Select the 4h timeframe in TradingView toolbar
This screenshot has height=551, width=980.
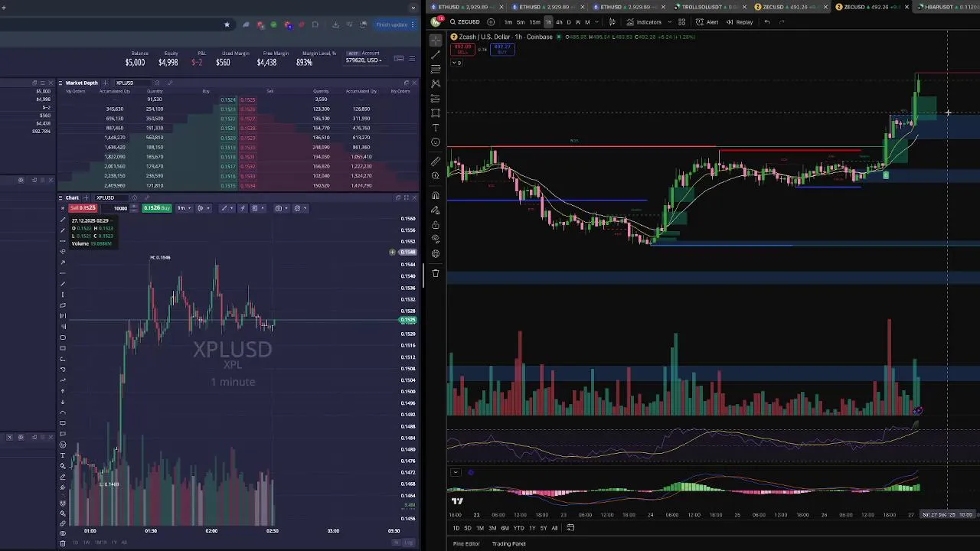(x=559, y=21)
